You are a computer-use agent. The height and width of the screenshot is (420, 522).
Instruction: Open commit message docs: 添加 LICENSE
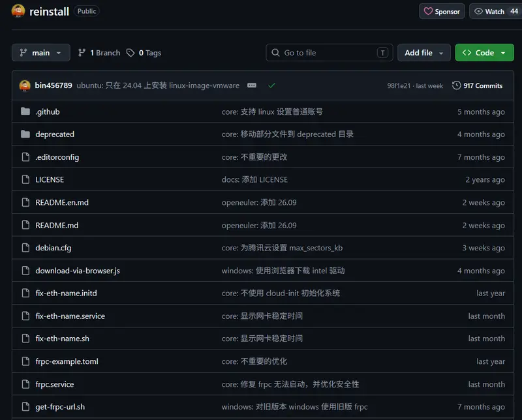click(254, 180)
